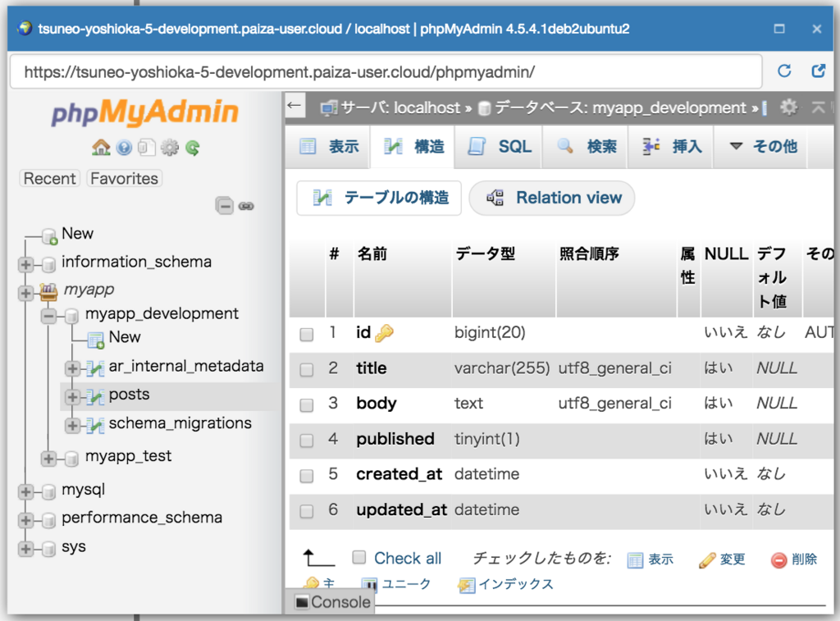Click the phpMyAdmin logo
Viewport: 840px width, 621px height.
pos(144,112)
